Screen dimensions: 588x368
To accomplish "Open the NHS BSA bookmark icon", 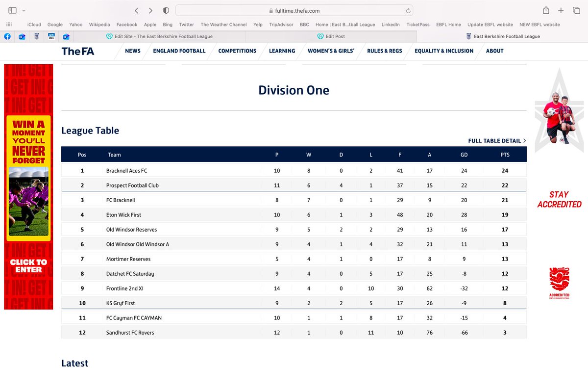I will (51, 36).
